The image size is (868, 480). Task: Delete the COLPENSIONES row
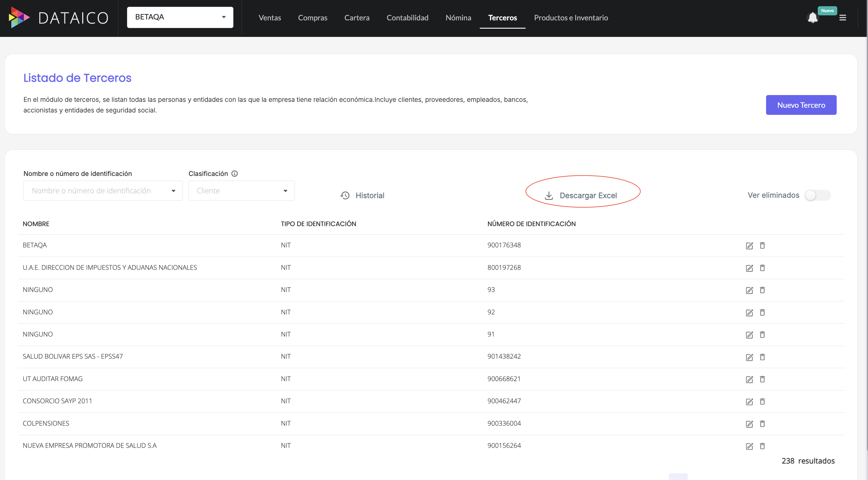762,424
